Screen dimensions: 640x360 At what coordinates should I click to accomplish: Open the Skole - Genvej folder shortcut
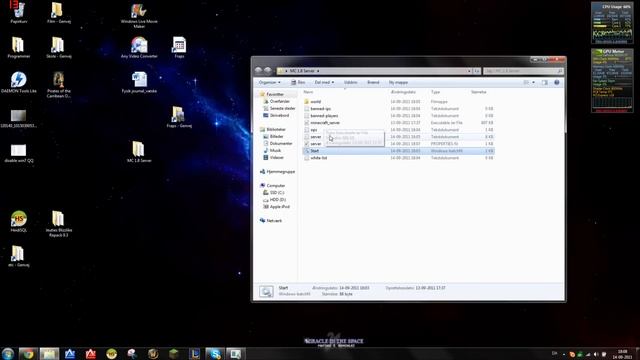pyautogui.click(x=58, y=47)
